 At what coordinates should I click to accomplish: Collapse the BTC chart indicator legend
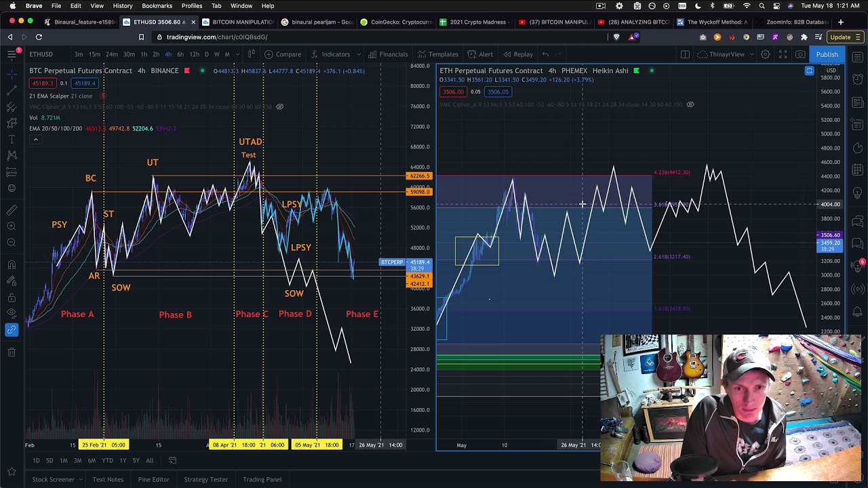click(x=35, y=140)
